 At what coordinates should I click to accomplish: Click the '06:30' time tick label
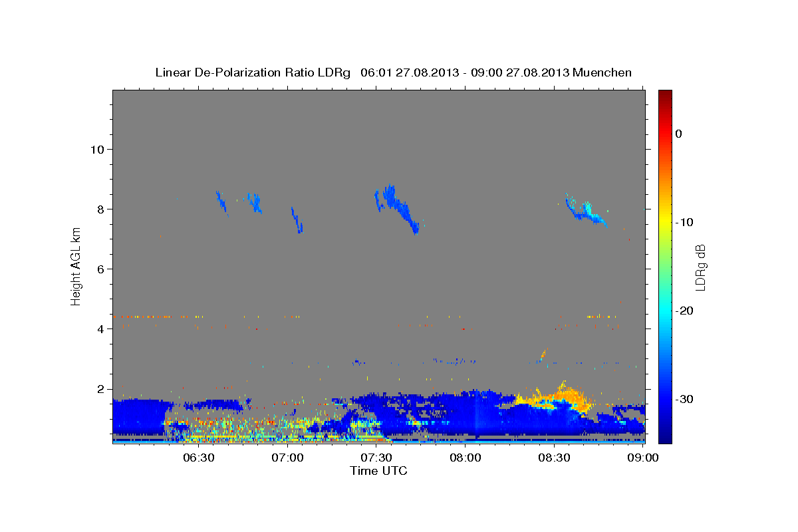point(199,458)
